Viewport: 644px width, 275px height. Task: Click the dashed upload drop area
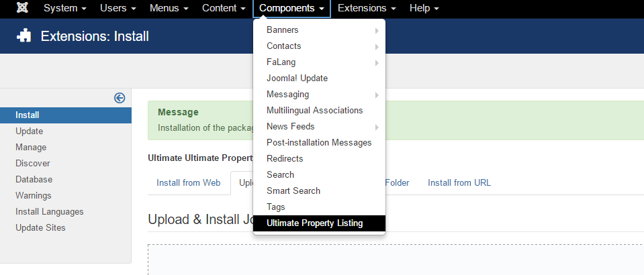tap(396, 260)
